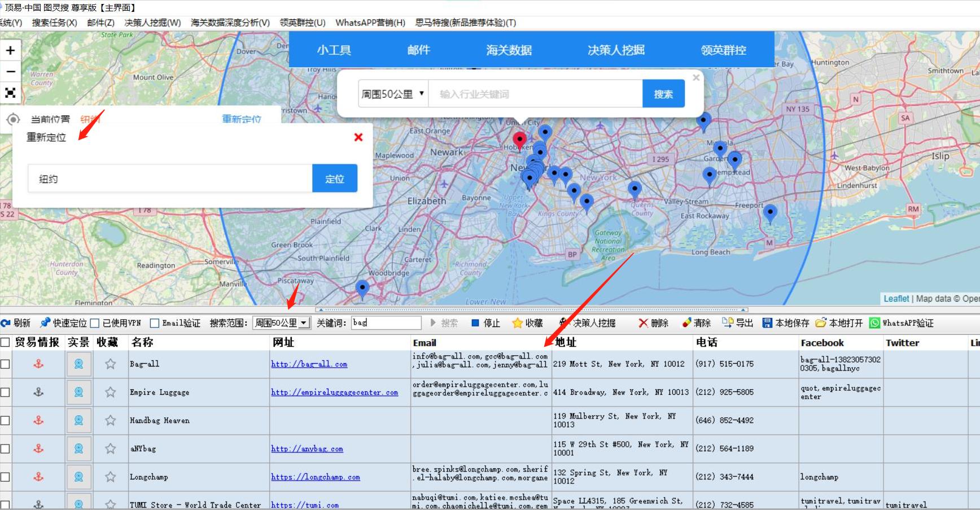The width and height of the screenshot is (980, 510).
Task: Click the stop toolbar button
Action: [485, 323]
